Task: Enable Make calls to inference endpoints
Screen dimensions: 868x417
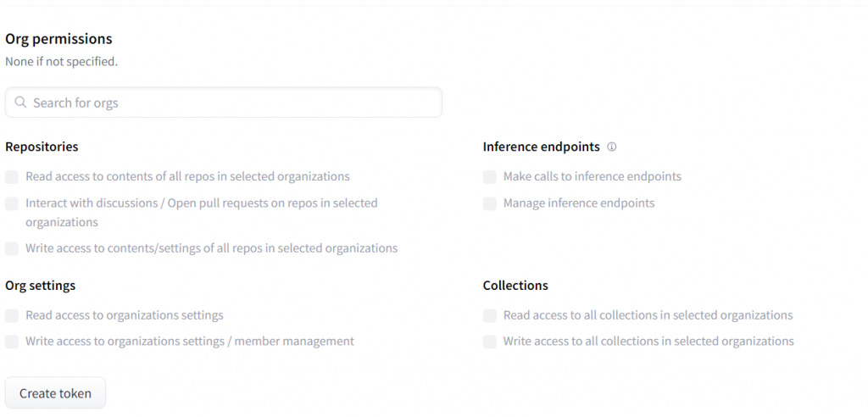Action: pyautogui.click(x=490, y=177)
